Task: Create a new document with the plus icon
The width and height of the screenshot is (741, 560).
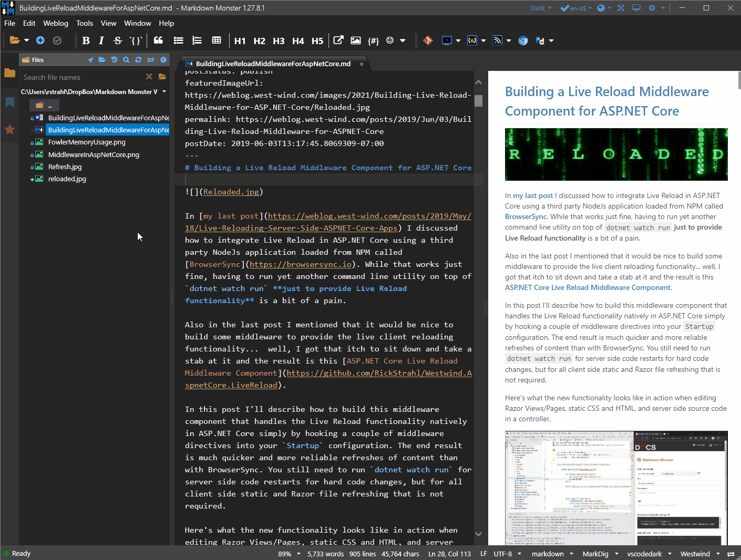Action: (x=40, y=40)
